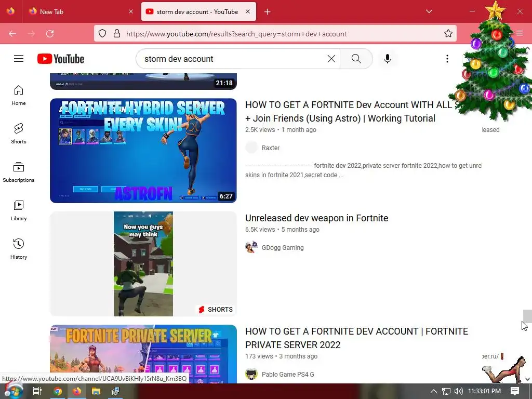Open the YouTube guide hamburger menu
This screenshot has width=532, height=399.
(19, 59)
